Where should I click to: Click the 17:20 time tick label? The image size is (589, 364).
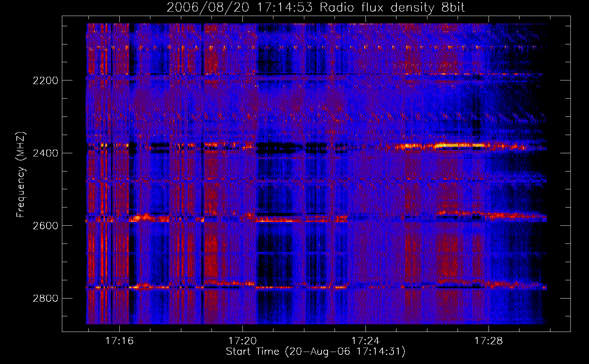tap(242, 341)
